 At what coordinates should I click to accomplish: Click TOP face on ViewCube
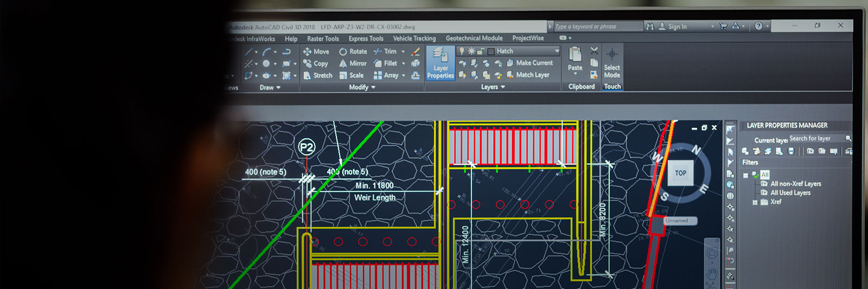pos(680,173)
